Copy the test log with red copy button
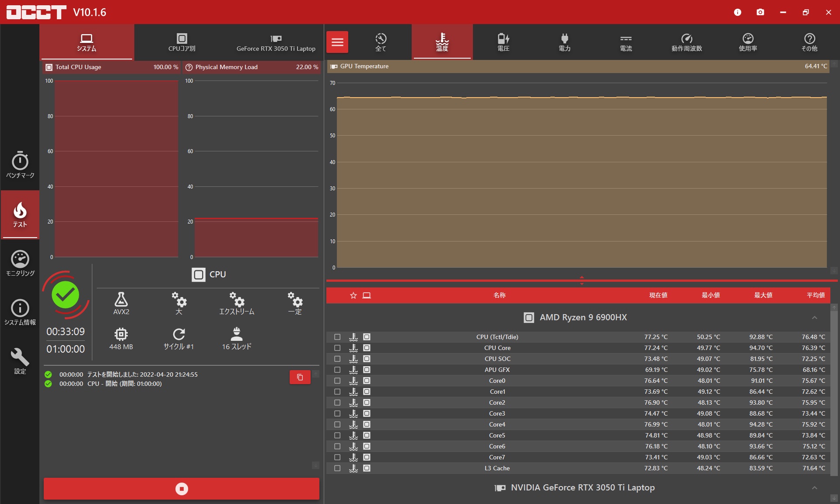 (300, 377)
